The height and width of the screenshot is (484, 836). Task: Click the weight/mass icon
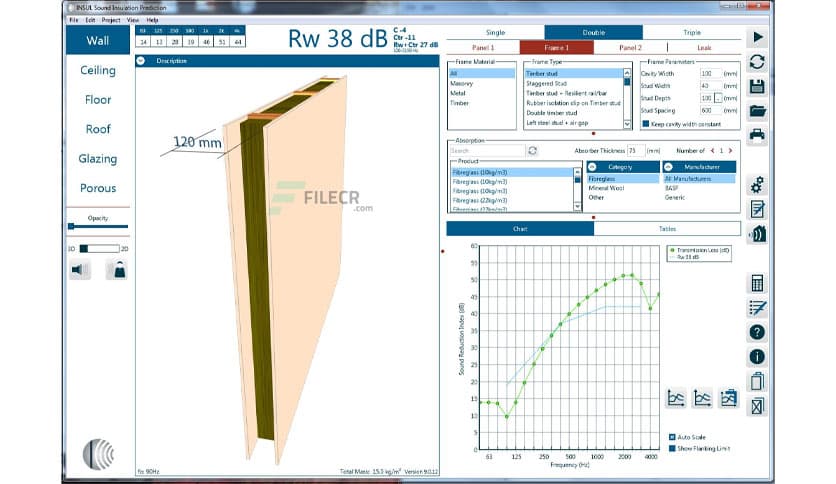tap(117, 270)
